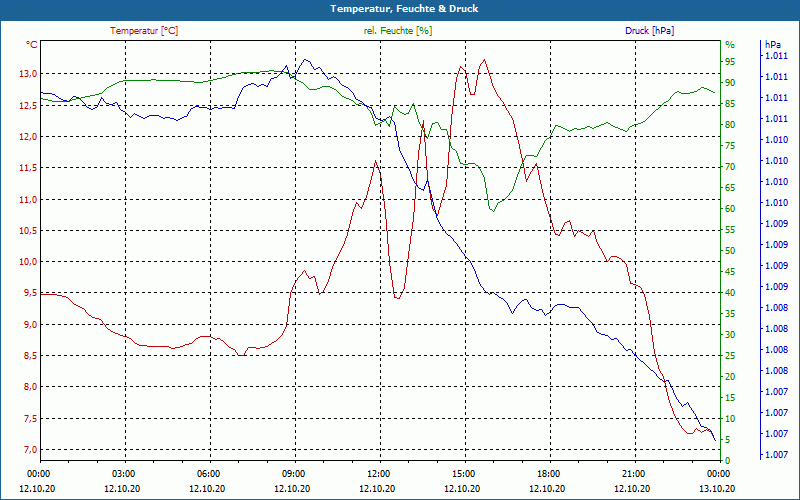Screen dimensions: 800x500
Task: Click the '95' humidity axis tick
Action: coord(730,62)
